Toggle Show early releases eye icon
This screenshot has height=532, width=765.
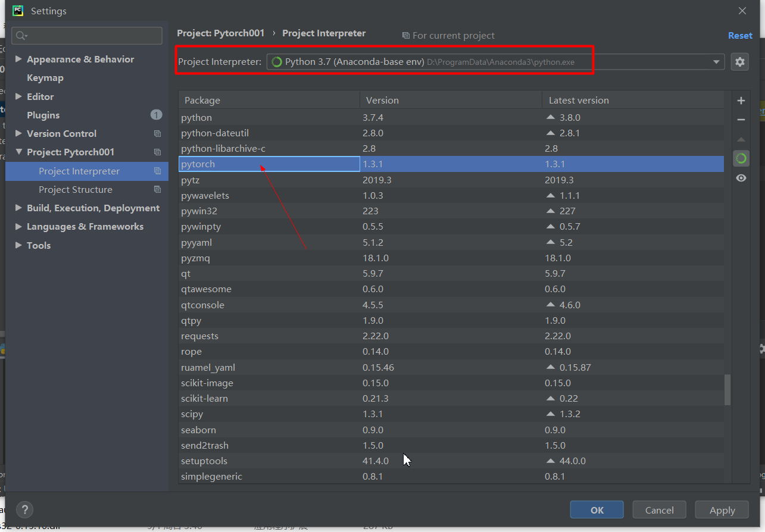click(741, 178)
